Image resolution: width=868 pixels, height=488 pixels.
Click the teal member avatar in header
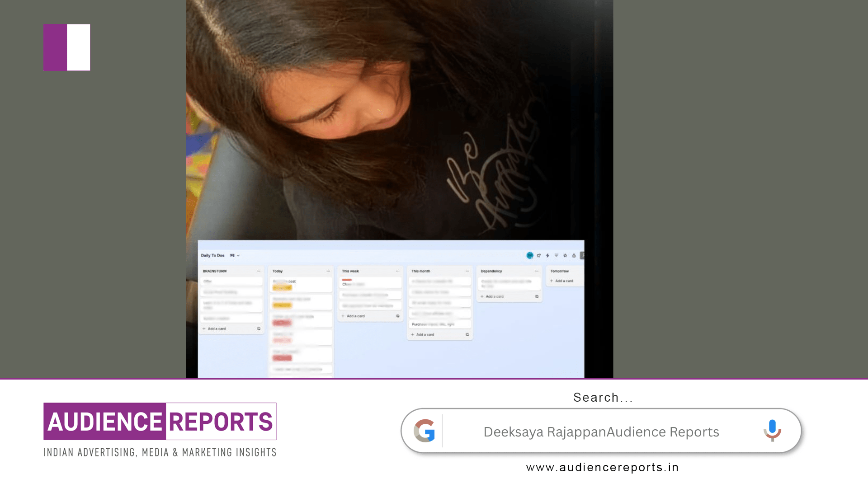(x=530, y=255)
